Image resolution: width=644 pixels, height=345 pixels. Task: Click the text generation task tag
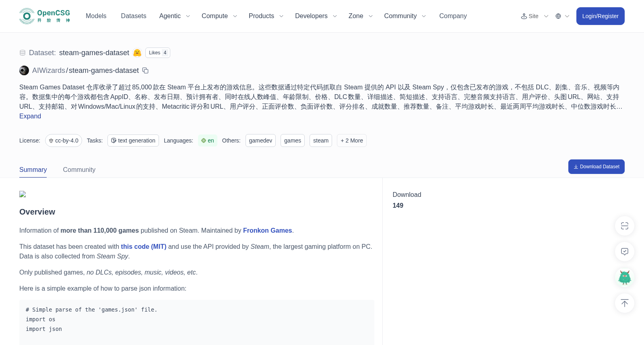click(x=133, y=140)
